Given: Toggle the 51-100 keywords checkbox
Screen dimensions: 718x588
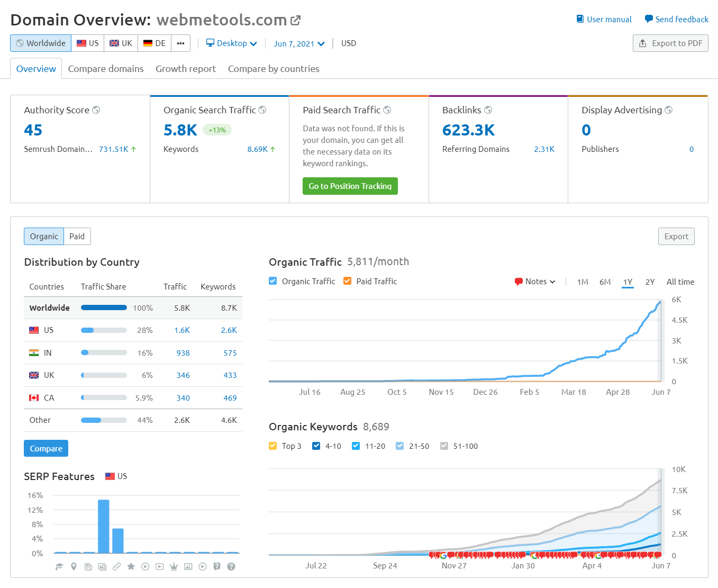Looking at the screenshot, I should point(444,446).
